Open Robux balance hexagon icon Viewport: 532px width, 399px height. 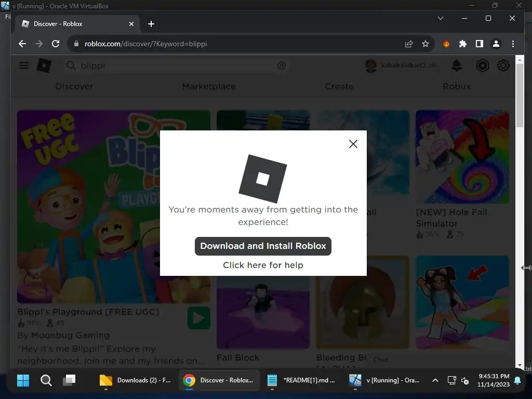[x=483, y=65]
